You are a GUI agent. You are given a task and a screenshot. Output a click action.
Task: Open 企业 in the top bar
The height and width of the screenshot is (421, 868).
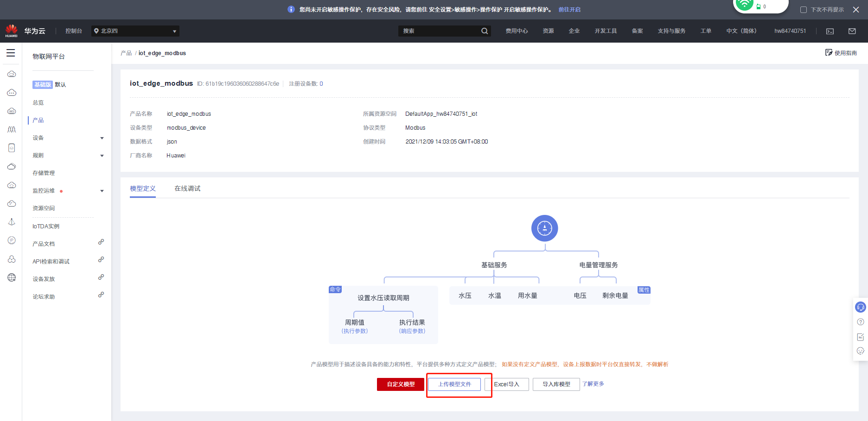(x=574, y=31)
